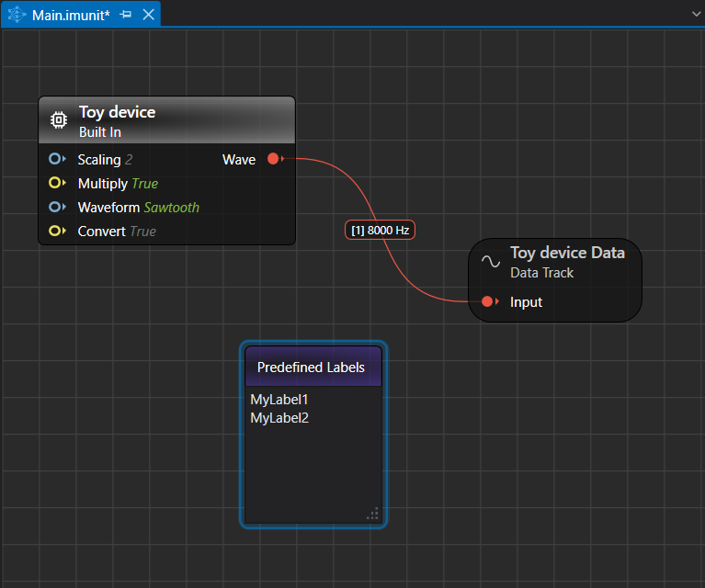Click the Toy device chip icon
Image resolution: width=705 pixels, height=588 pixels.
[58, 120]
